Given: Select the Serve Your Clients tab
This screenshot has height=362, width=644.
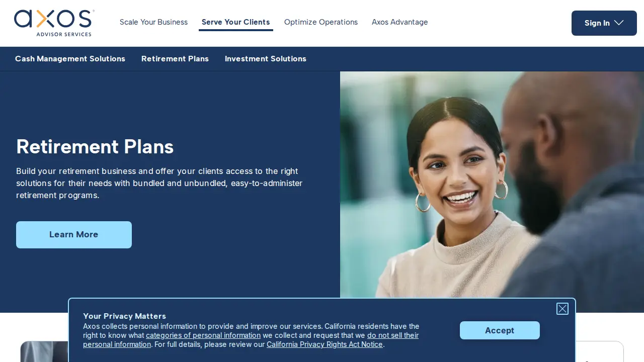Looking at the screenshot, I should [236, 22].
